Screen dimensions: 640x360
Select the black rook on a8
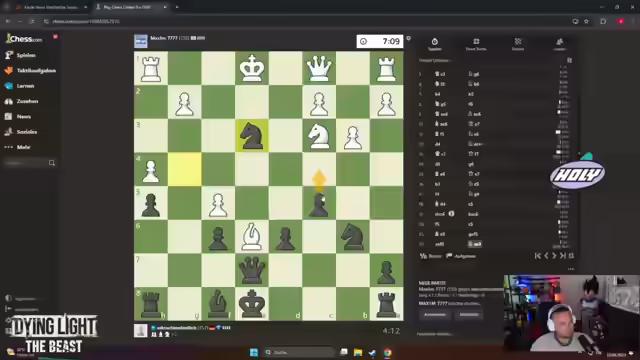pyautogui.click(x=386, y=303)
